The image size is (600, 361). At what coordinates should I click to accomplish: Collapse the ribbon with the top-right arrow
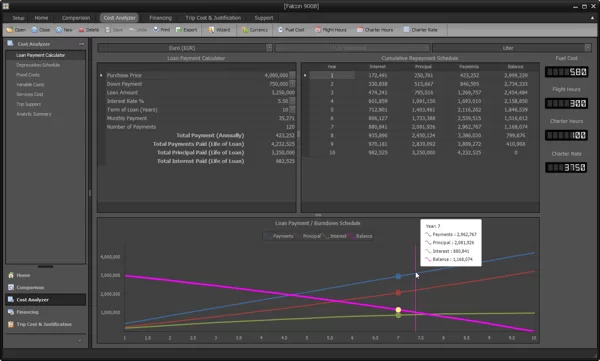592,18
